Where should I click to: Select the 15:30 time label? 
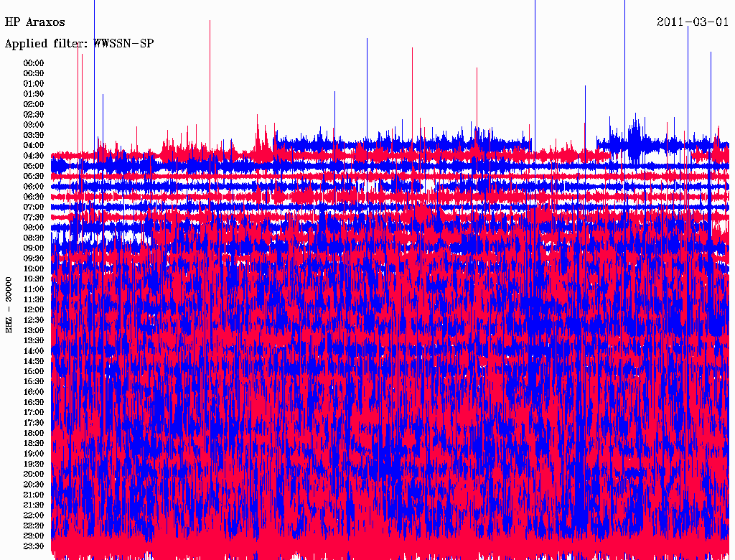click(x=34, y=381)
